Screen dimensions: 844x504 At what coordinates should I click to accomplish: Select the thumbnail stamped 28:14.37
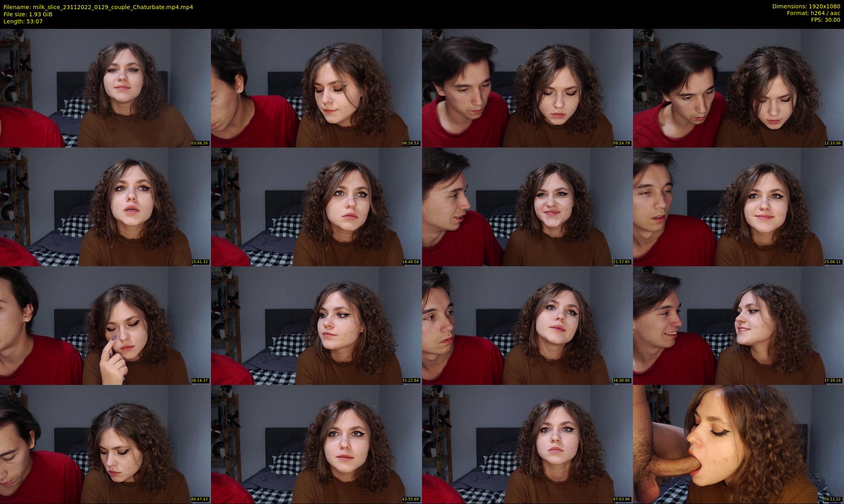point(105,325)
